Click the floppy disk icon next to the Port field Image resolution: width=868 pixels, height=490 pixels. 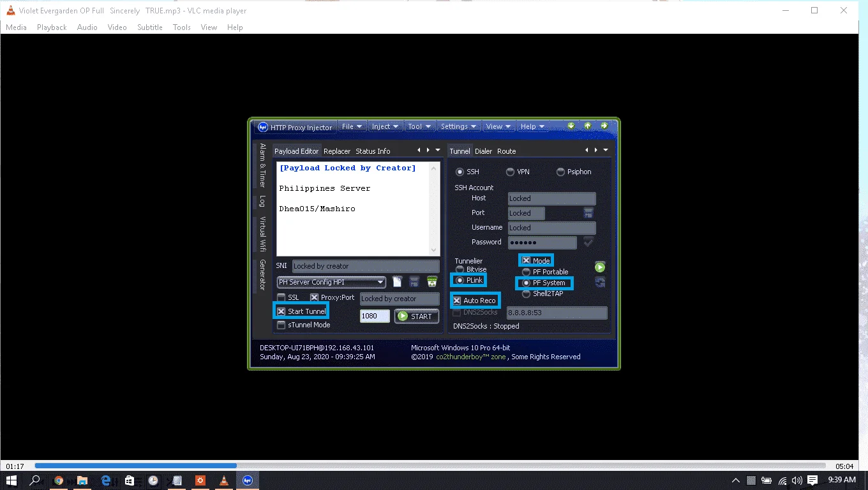point(588,212)
